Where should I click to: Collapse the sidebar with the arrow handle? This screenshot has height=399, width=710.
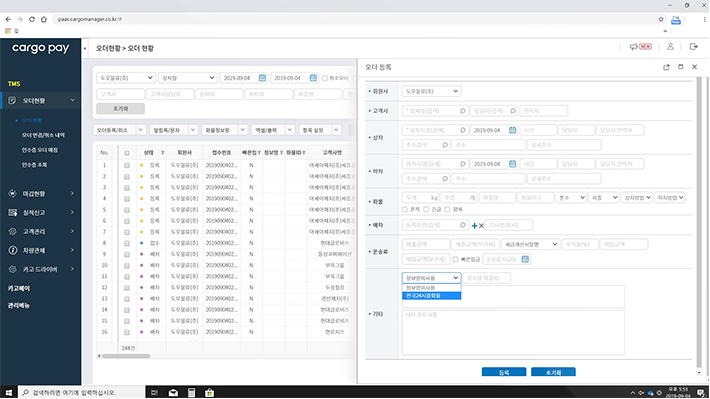tap(85, 48)
